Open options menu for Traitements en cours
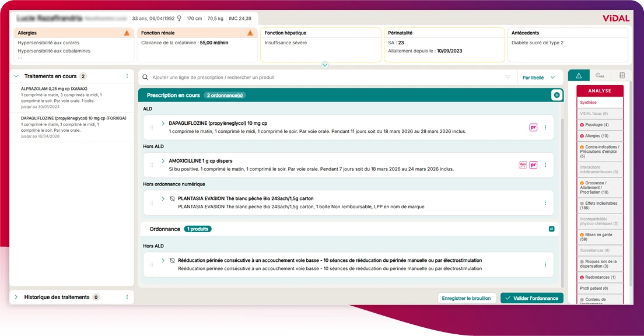 pos(127,76)
